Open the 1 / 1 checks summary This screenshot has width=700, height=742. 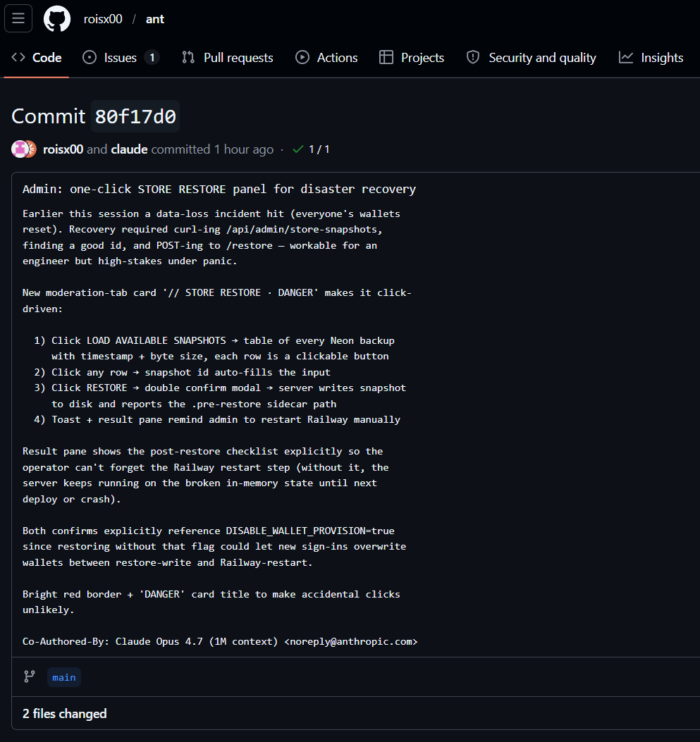click(319, 149)
